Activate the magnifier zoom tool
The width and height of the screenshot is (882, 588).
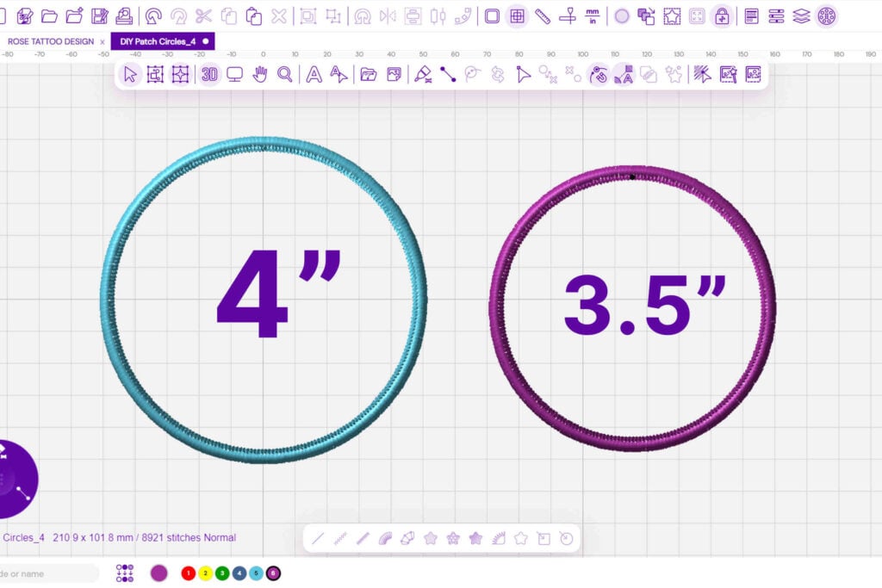[285, 75]
